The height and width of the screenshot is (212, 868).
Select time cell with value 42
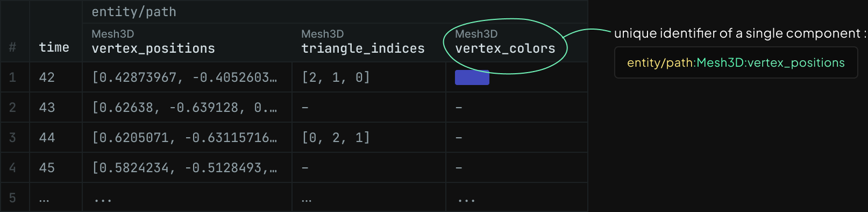click(55, 77)
